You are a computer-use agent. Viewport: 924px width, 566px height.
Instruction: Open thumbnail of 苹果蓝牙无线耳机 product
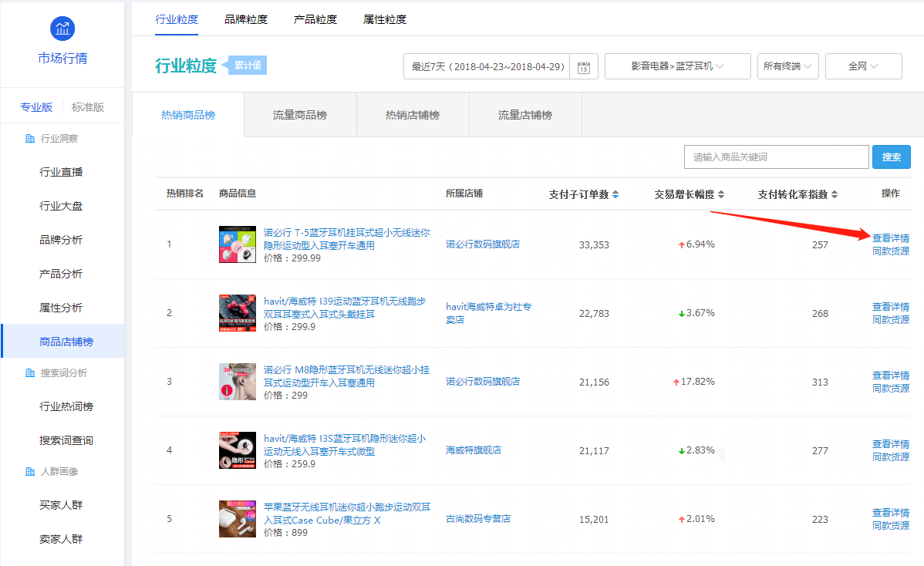tap(238, 519)
